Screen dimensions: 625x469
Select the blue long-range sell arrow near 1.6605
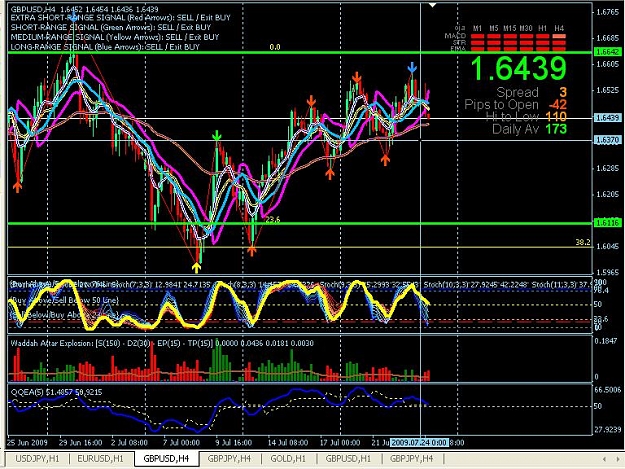(x=412, y=67)
